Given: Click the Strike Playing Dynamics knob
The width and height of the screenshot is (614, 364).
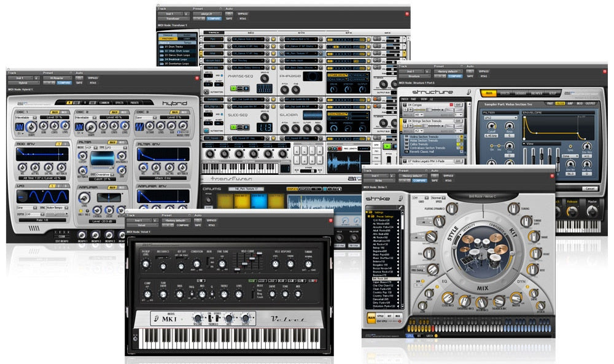Looking at the screenshot, I should click(452, 209).
